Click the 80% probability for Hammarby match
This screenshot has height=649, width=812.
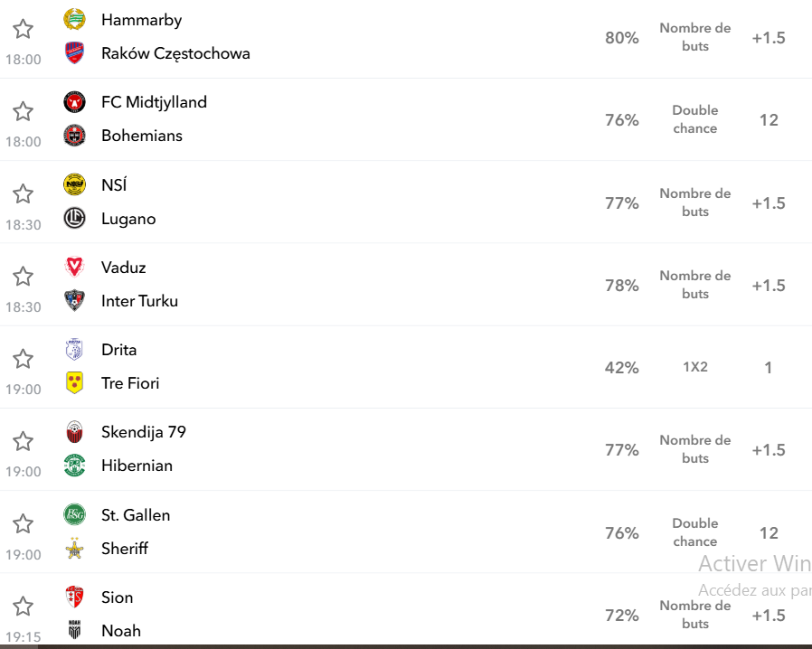[x=621, y=38]
